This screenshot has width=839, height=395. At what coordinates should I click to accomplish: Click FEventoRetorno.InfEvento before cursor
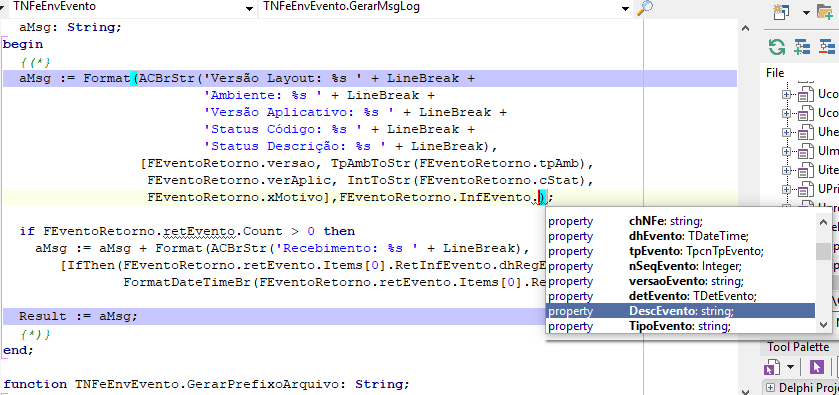(434, 198)
